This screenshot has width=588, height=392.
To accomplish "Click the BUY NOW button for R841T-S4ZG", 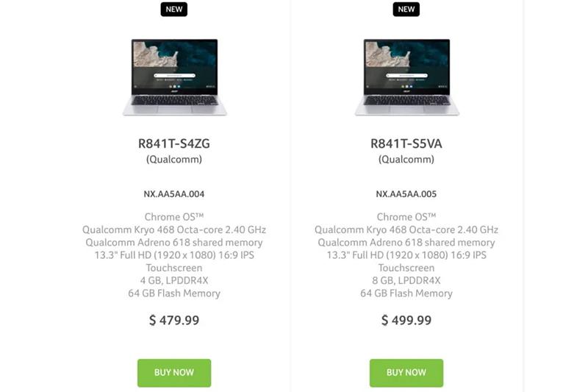I will pyautogui.click(x=174, y=373).
